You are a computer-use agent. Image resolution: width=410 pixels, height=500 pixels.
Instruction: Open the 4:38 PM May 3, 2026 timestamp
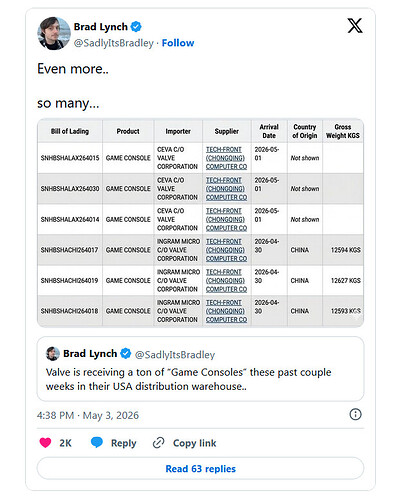pyautogui.click(x=88, y=415)
